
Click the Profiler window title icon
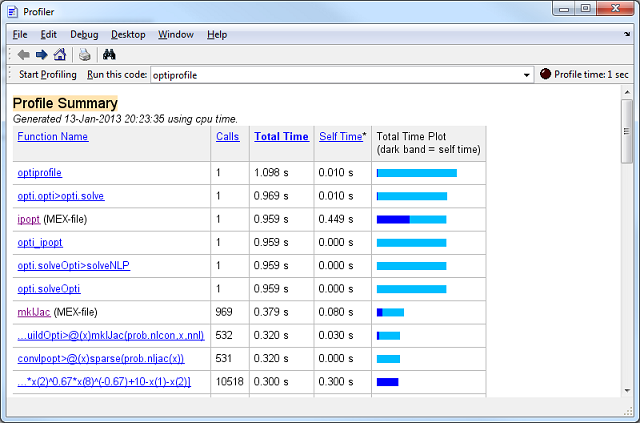13,12
